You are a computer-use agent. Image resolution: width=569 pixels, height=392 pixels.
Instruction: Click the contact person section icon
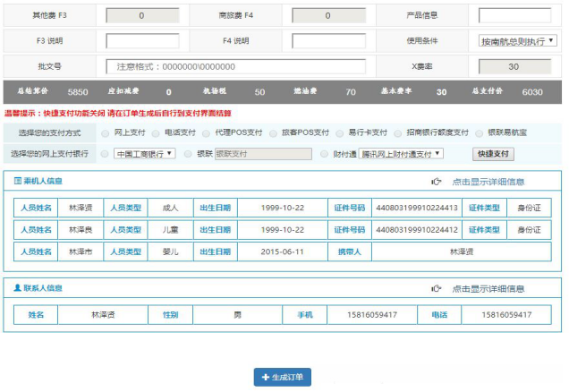click(x=17, y=288)
